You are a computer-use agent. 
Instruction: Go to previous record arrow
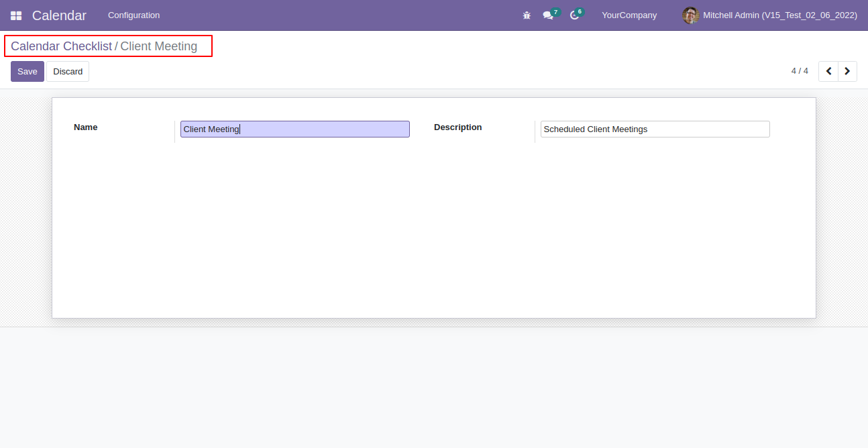[828, 71]
